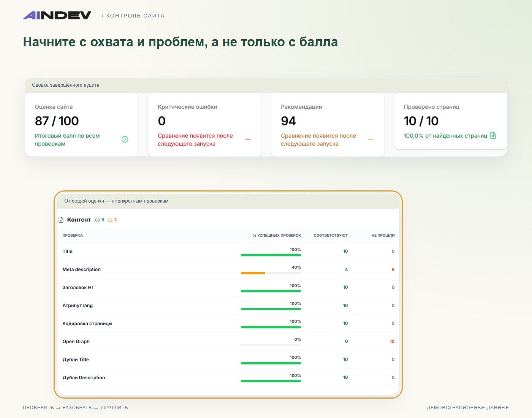Click the Соответствуют column header

331,235
